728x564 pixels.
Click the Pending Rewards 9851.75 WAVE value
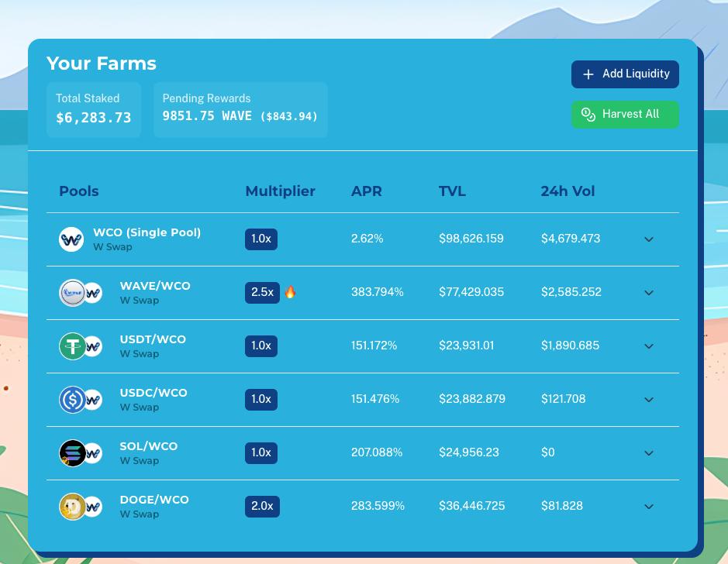[240, 116]
